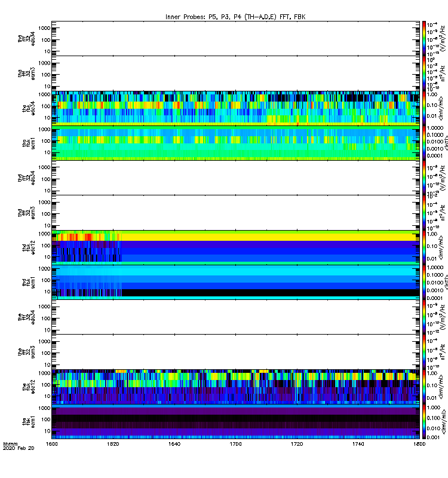This screenshot has height=478, width=448.
Task: Click the "the fff 32 edc34" panel label
Action: [x=26, y=317]
